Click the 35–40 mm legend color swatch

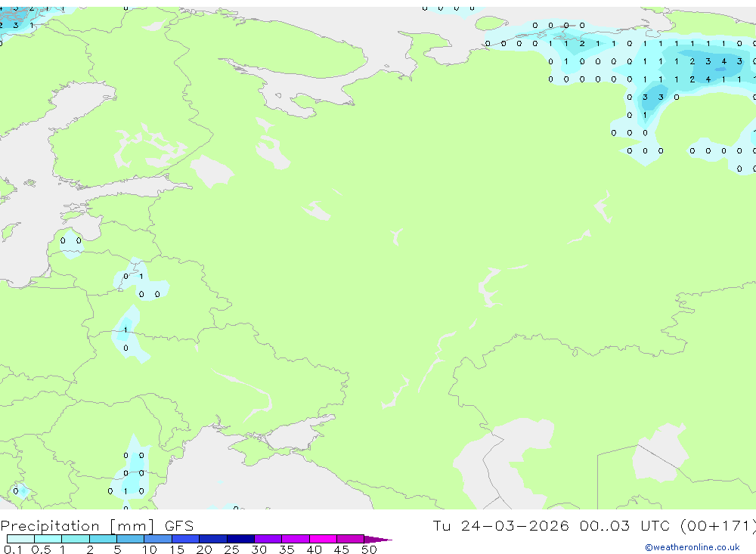coord(296,539)
